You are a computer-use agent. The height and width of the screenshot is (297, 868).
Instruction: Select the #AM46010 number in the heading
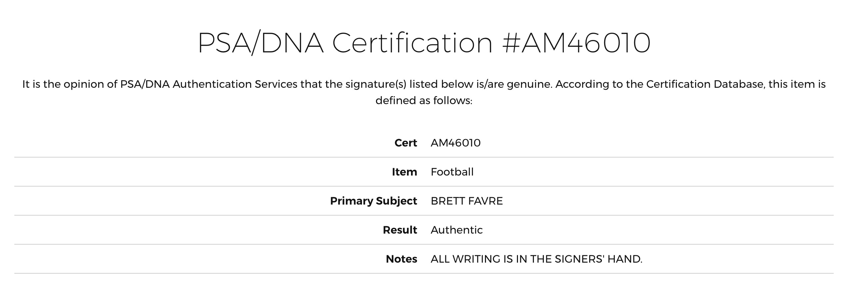coord(576,43)
